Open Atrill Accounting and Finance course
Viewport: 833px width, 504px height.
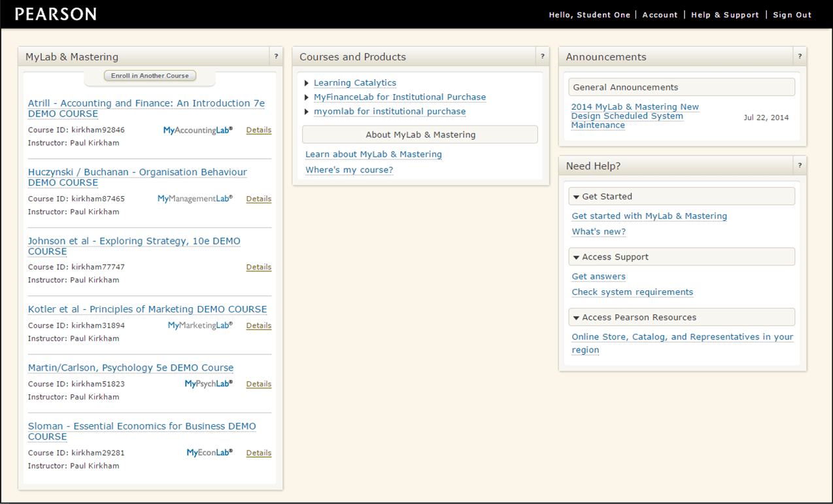coord(146,109)
